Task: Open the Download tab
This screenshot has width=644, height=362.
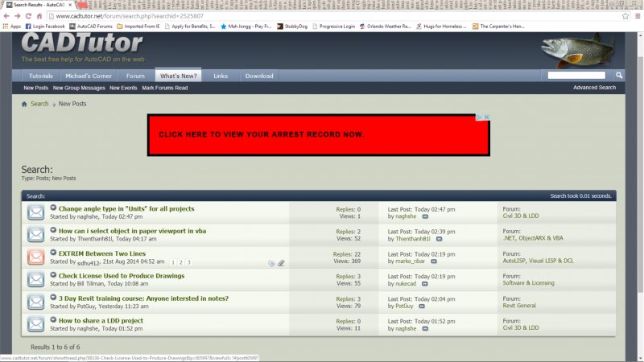Action: 259,76
